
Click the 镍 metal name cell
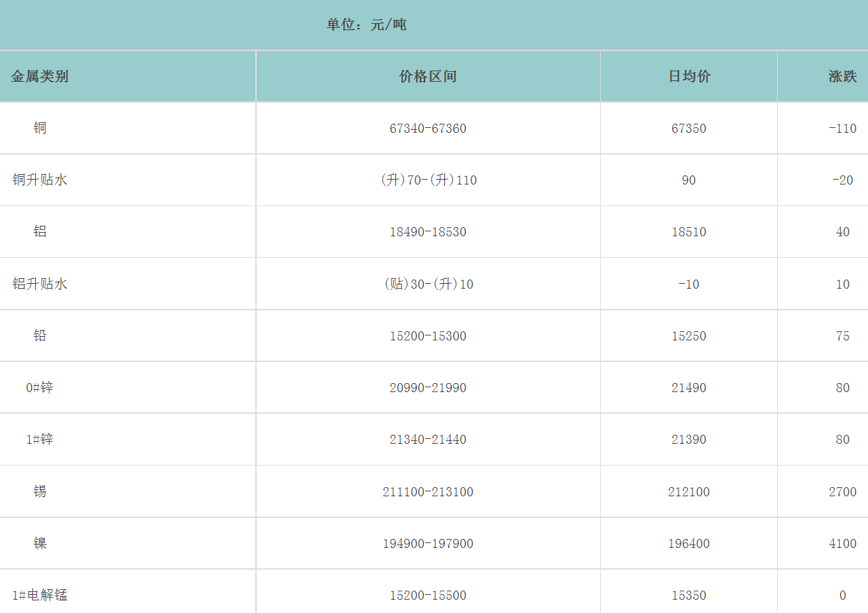tap(40, 543)
